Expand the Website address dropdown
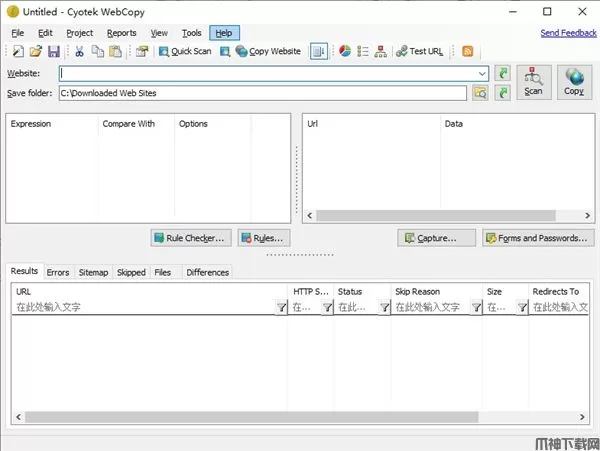 pos(482,73)
